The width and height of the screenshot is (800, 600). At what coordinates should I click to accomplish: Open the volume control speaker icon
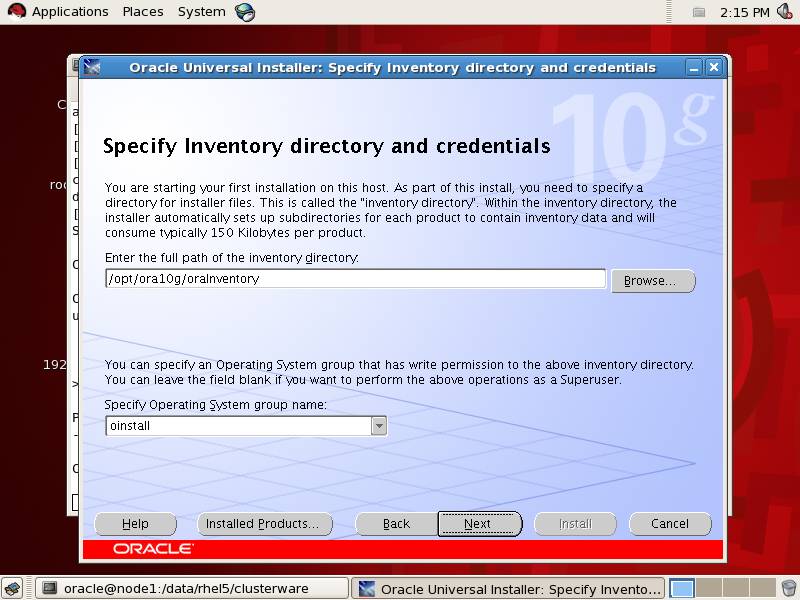pyautogui.click(x=785, y=11)
